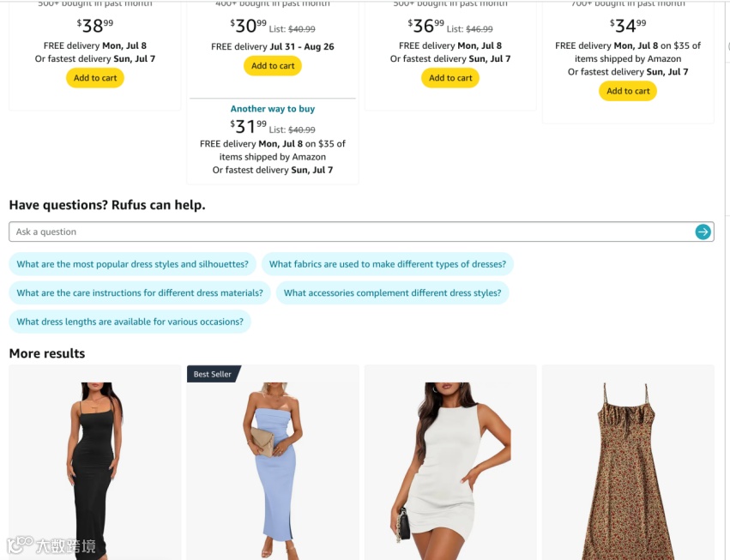Submit the Rufus question arrow icon
Viewport: 730px width, 560px height.
703,232
